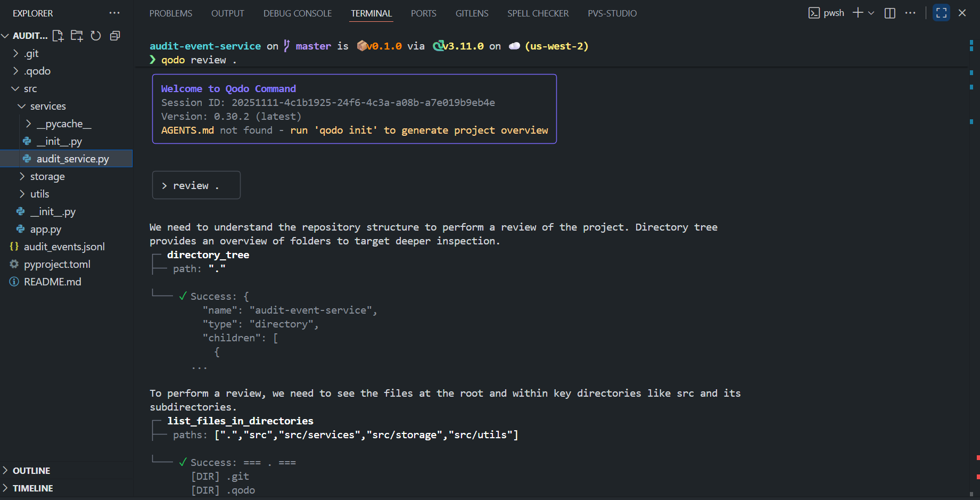Screen dimensions: 980x500
Task: Launch a new terminal with the plus icon
Action: [857, 12]
